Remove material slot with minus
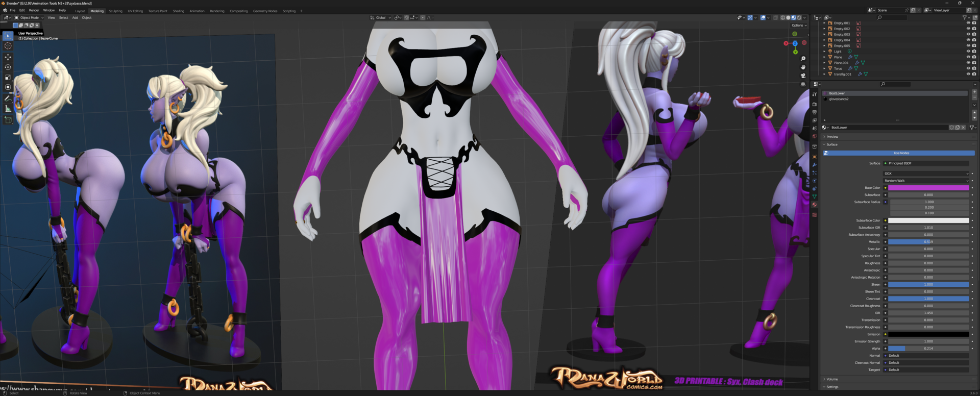 pyautogui.click(x=974, y=98)
